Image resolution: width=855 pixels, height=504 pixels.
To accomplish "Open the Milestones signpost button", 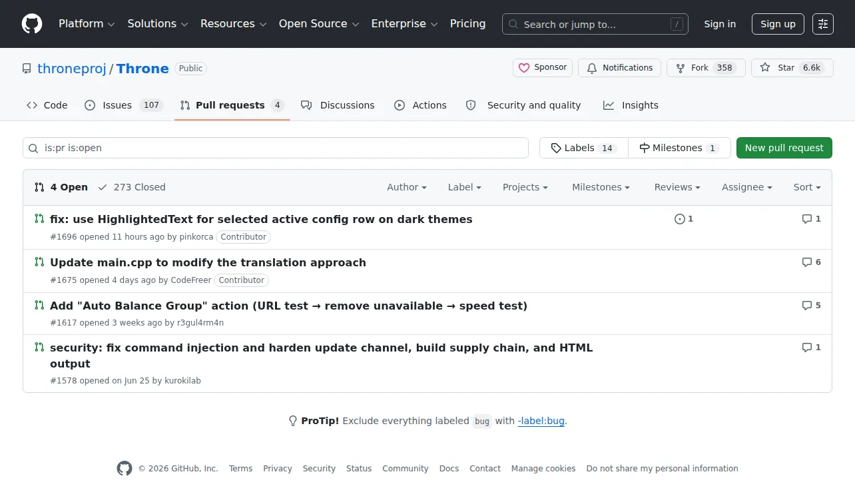I will [679, 148].
